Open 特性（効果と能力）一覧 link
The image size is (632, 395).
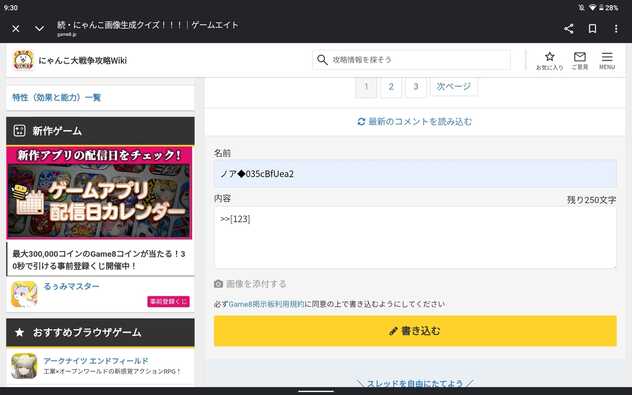(56, 98)
